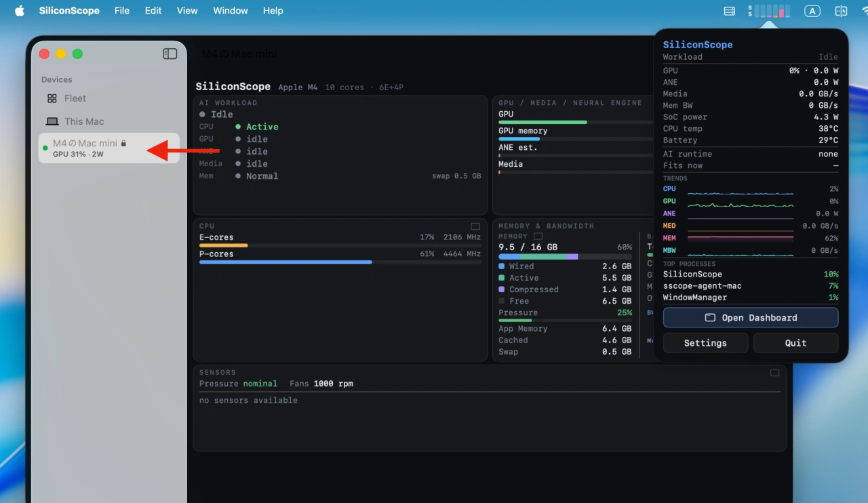Click the CPU trend sparkline in popup
Viewport: 868px width, 503px height.
(741, 193)
